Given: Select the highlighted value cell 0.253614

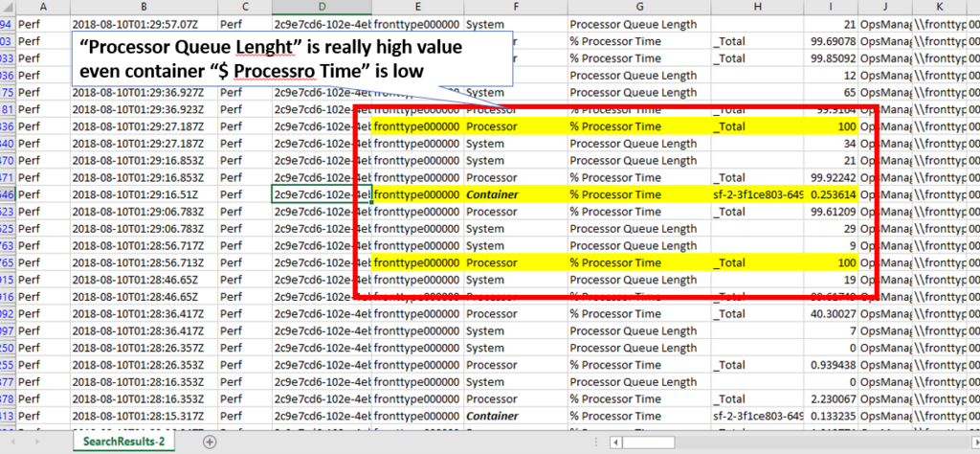Looking at the screenshot, I should pos(831,194).
